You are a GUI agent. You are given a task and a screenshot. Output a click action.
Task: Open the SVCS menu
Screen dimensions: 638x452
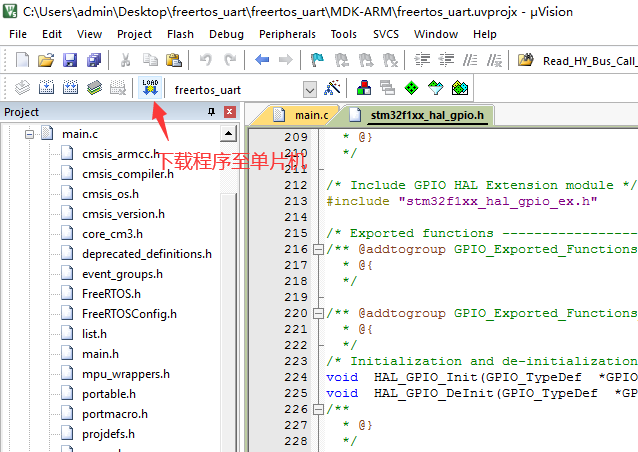pyautogui.click(x=386, y=34)
